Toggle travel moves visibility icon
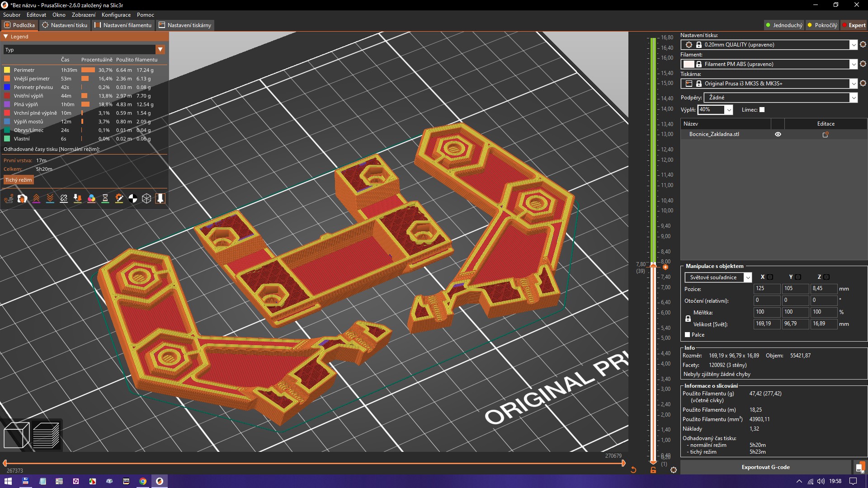 pos(9,198)
